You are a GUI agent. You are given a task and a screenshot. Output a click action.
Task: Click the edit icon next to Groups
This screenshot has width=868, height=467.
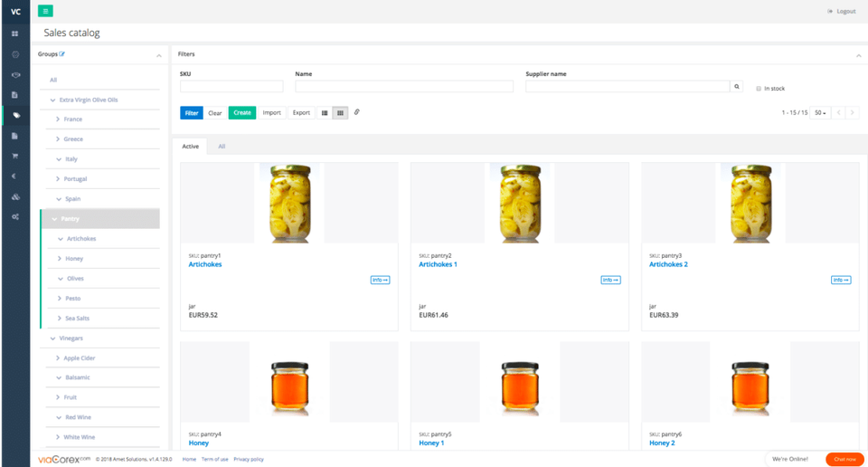click(x=62, y=54)
